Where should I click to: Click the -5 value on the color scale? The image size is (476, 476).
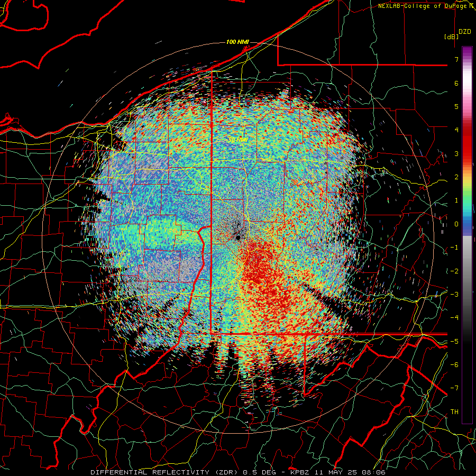[454, 341]
